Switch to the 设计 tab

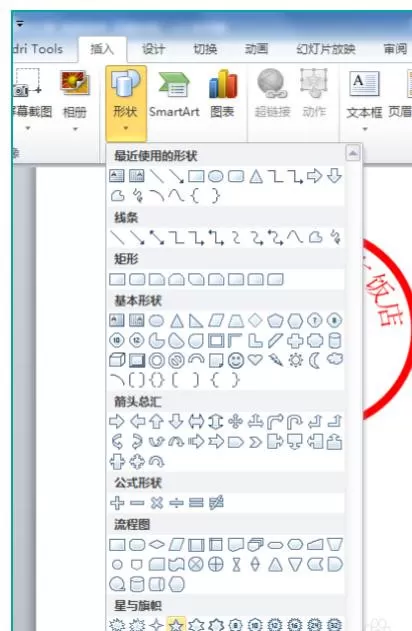click(x=153, y=49)
